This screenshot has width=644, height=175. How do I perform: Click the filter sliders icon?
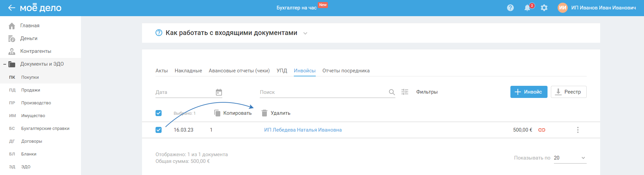[405, 92]
